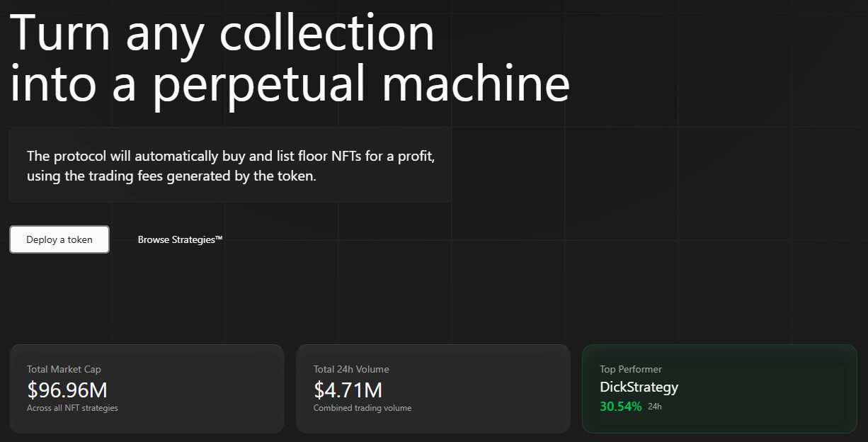Click the "Total Market Cap" label

pos(64,369)
